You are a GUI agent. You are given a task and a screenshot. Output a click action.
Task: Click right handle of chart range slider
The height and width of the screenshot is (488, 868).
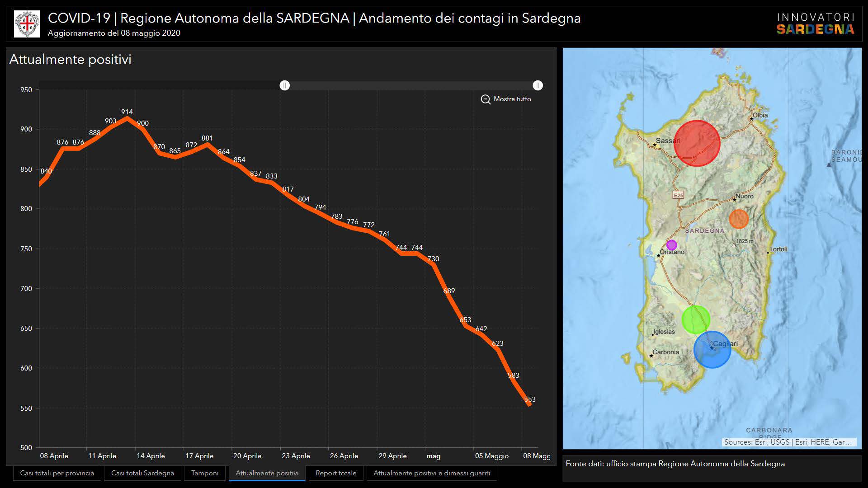tap(538, 85)
